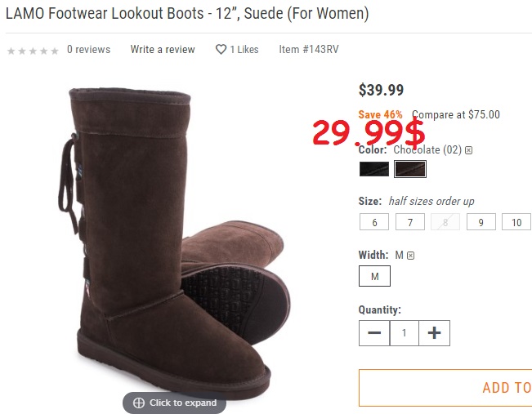Image resolution: width=532 pixels, height=414 pixels.
Task: Select width M option
Action: tap(374, 277)
